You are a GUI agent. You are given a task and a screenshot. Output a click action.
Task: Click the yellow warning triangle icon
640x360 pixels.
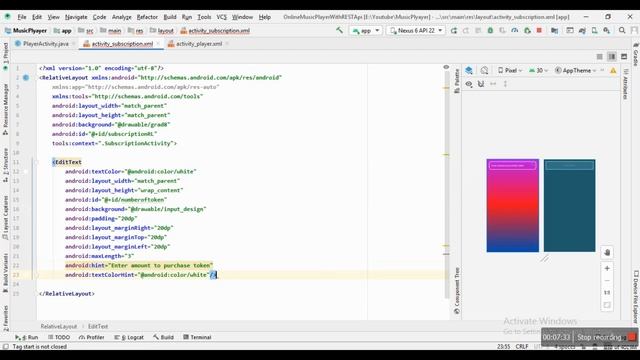(x=613, y=71)
